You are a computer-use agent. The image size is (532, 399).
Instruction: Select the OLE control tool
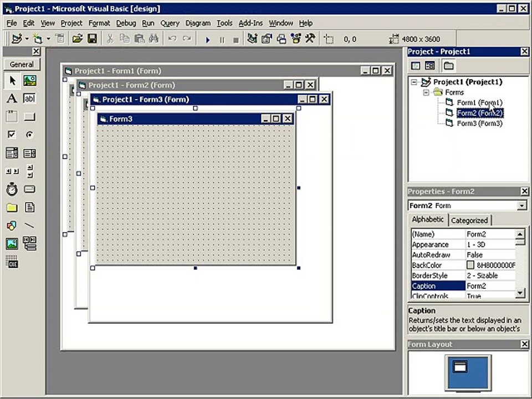point(12,262)
